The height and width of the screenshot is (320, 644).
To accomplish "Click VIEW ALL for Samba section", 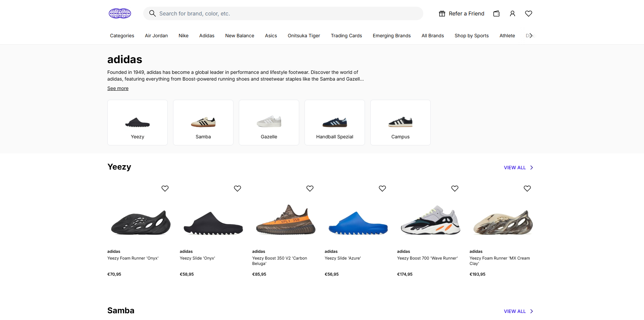I will point(515,311).
